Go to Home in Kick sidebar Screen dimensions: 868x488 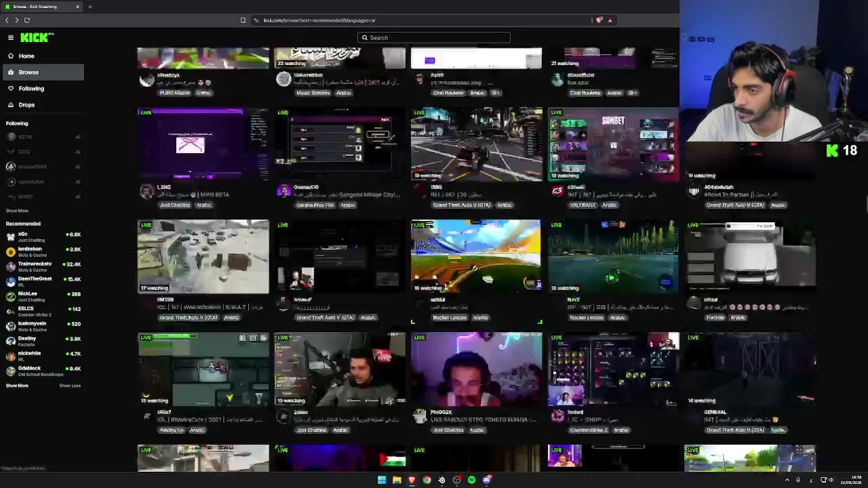(x=42, y=56)
